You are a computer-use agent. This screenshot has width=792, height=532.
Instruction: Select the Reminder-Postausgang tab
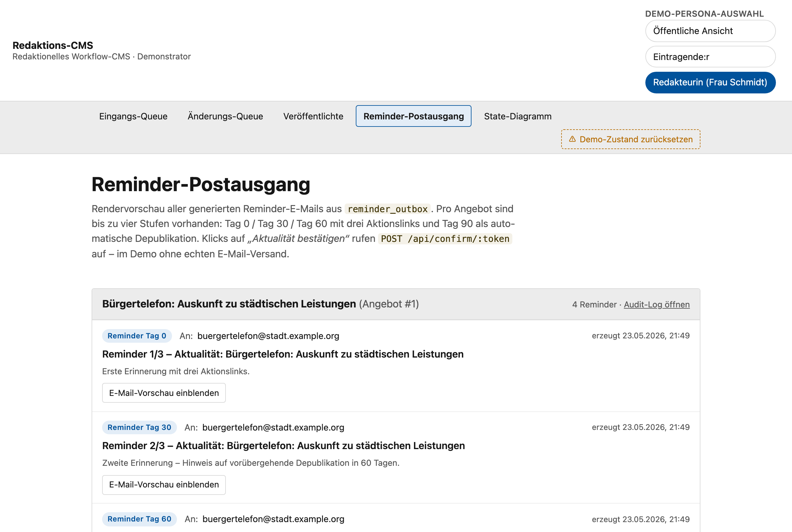pos(413,116)
